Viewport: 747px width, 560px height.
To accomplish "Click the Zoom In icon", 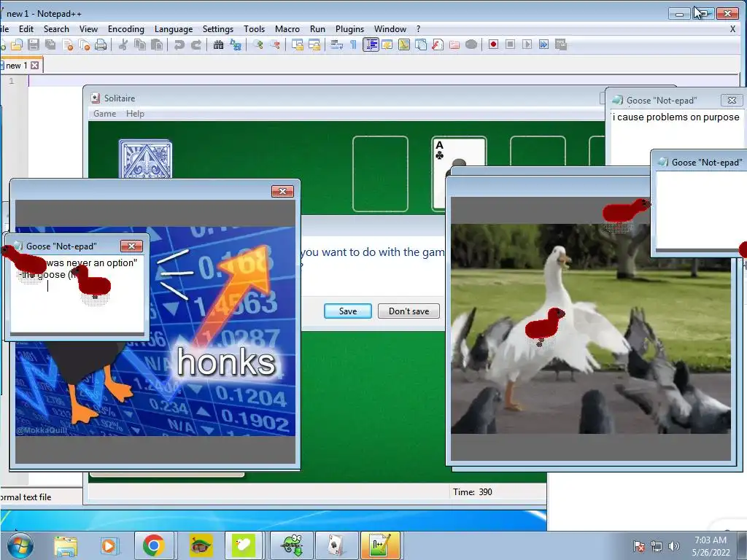I will point(258,44).
